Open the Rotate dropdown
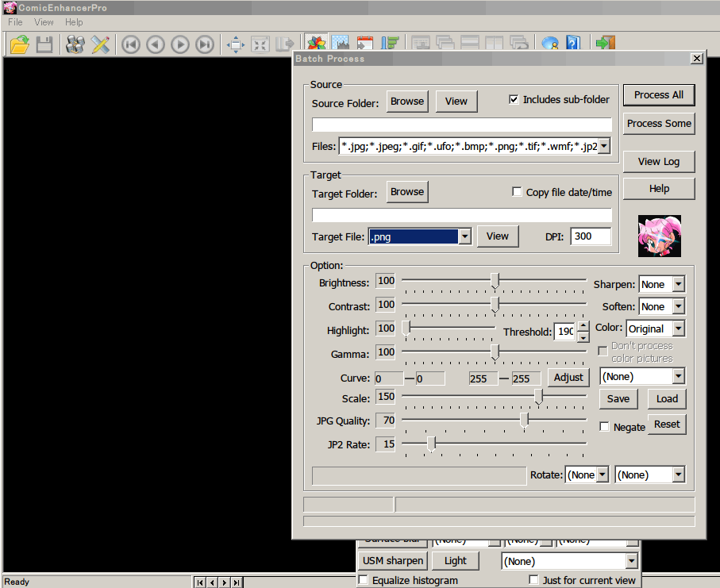720x588 pixels. (x=603, y=475)
